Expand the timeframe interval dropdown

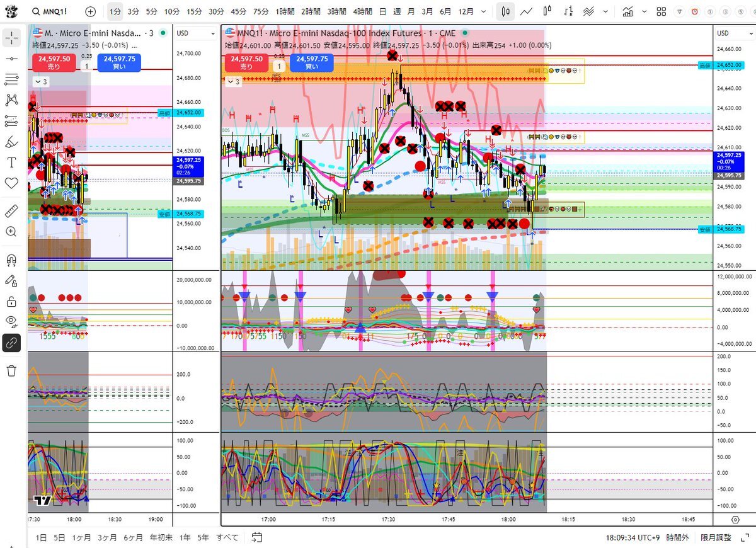pyautogui.click(x=483, y=11)
